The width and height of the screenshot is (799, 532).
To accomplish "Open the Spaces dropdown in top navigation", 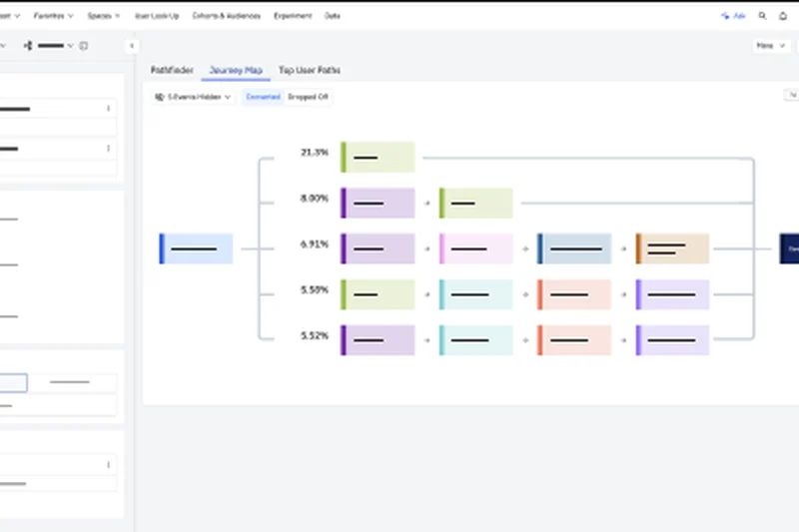I will tap(103, 16).
